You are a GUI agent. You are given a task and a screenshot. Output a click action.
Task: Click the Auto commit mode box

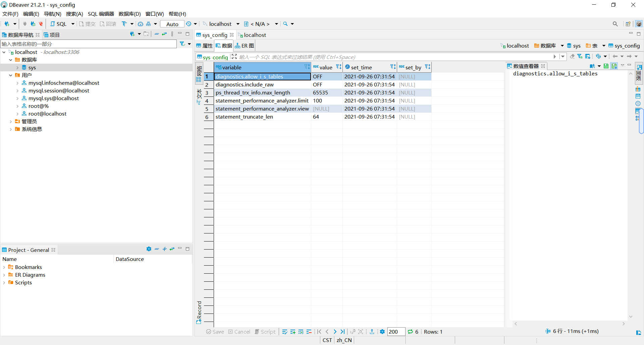pyautogui.click(x=172, y=24)
